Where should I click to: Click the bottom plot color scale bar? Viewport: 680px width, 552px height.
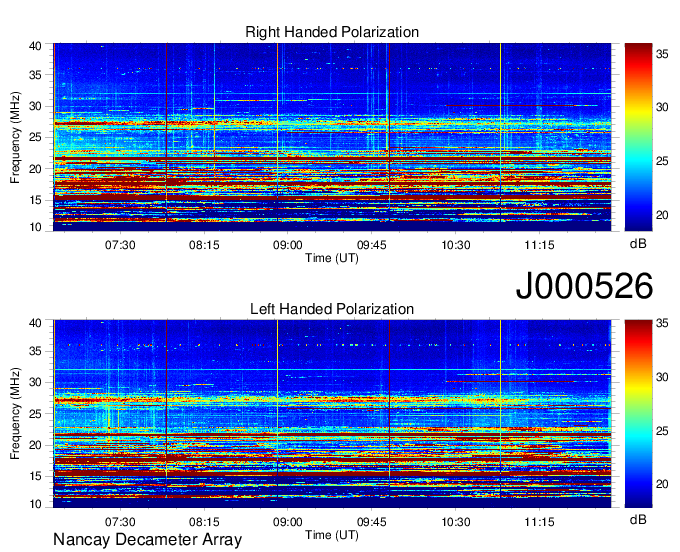click(638, 414)
